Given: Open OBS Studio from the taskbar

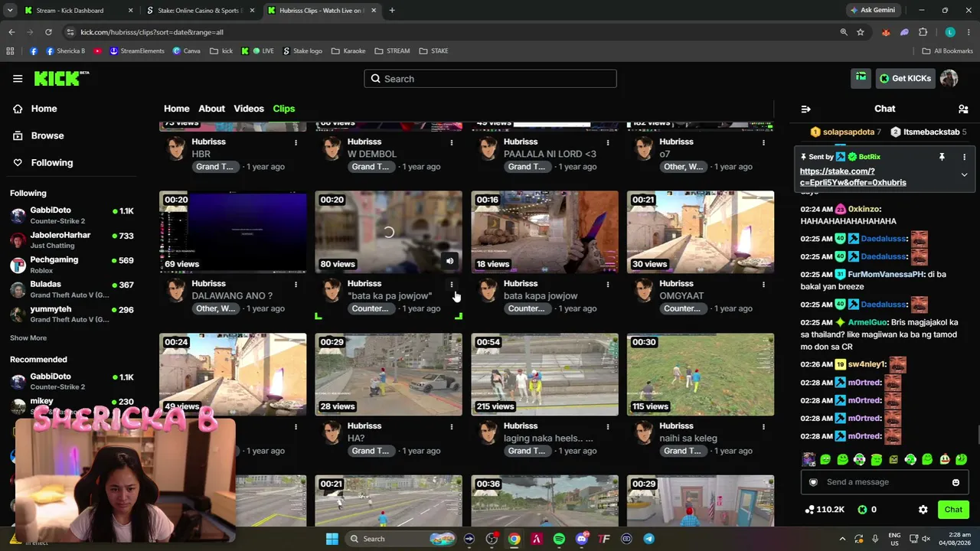Looking at the screenshot, I should (492, 539).
